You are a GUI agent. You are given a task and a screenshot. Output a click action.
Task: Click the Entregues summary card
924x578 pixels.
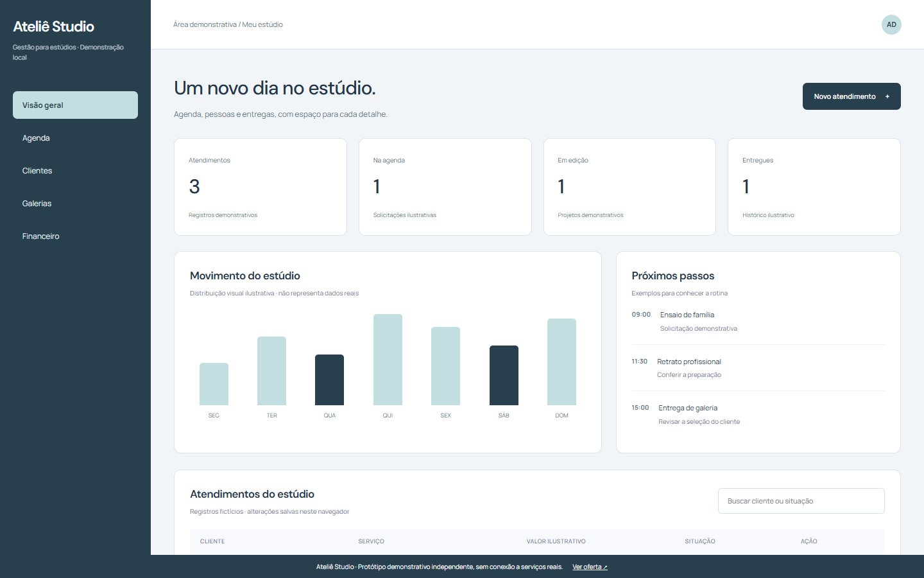[814, 187]
